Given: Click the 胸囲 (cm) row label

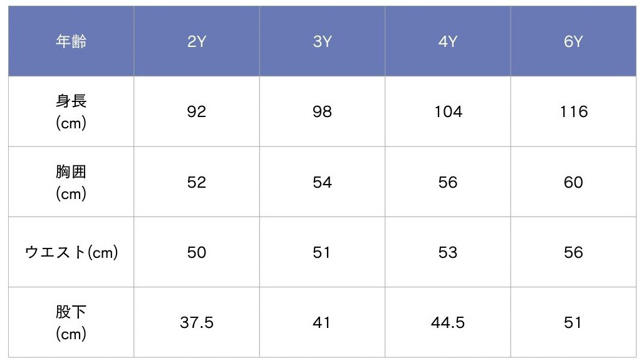Looking at the screenshot, I should (x=71, y=182).
